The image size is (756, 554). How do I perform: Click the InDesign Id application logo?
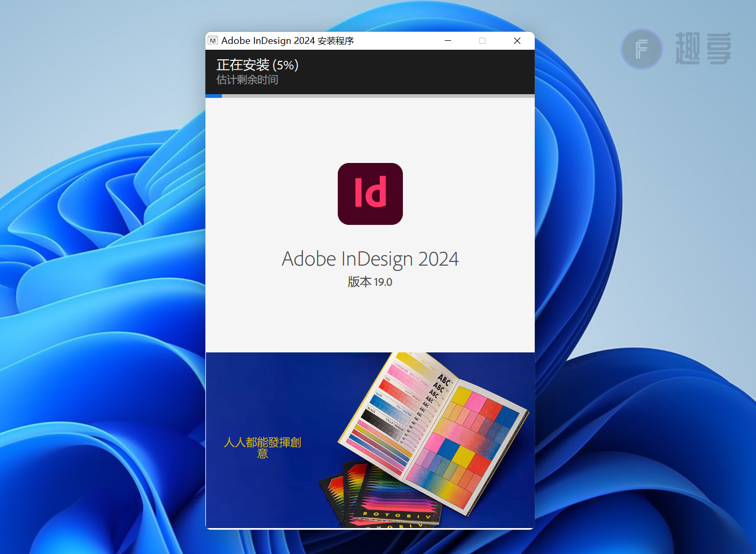coord(370,194)
